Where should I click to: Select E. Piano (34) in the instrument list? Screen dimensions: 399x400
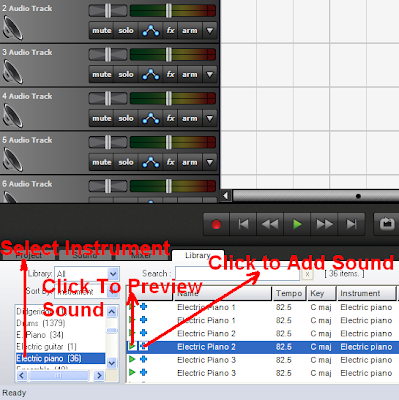tap(60, 335)
